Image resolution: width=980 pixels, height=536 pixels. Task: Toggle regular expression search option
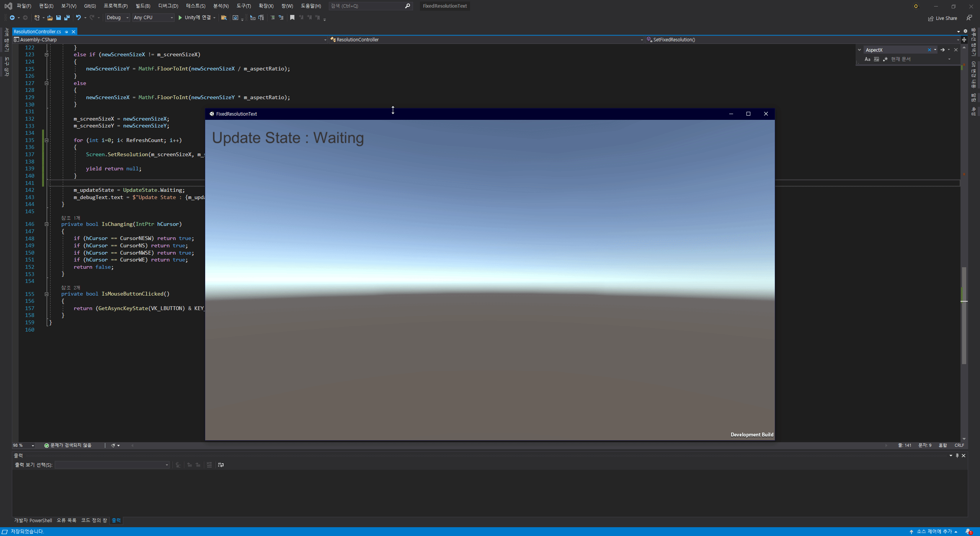pyautogui.click(x=885, y=59)
